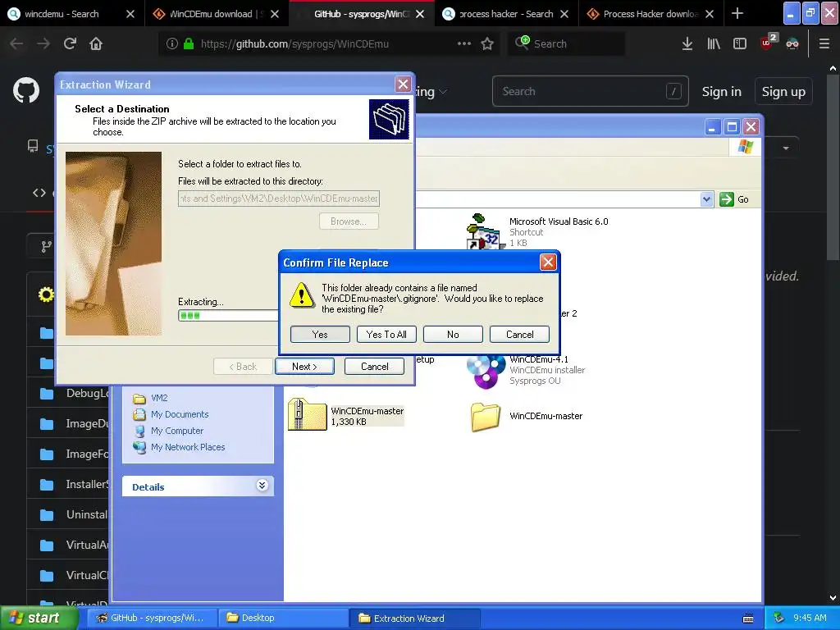Cancel the Extraction Wizard
This screenshot has height=630, width=840.
374,367
